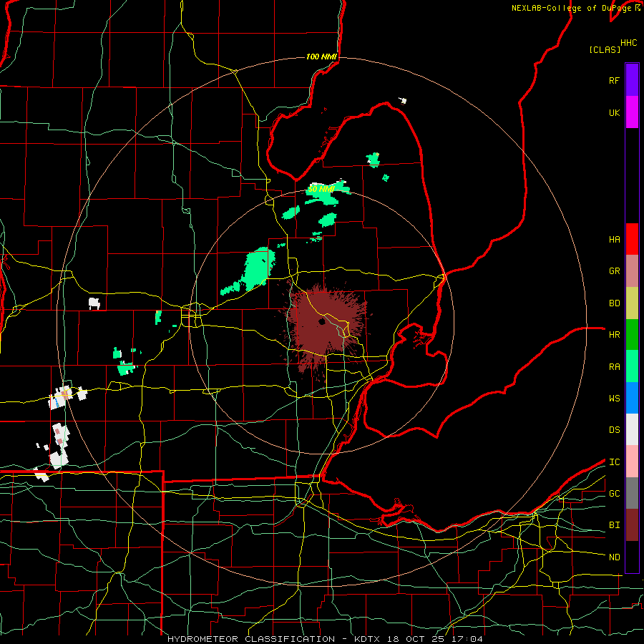Click the 'HHC' product code text
Screen dimensions: 644x644
pos(628,43)
